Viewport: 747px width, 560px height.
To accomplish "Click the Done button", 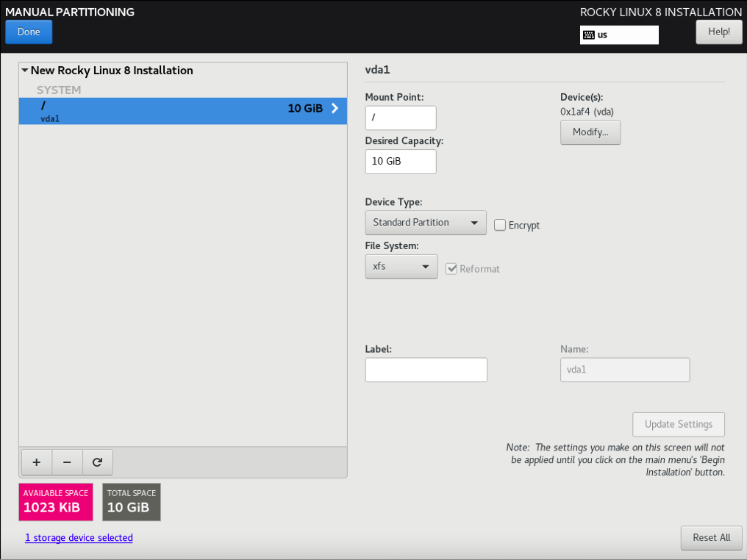I will pyautogui.click(x=29, y=32).
